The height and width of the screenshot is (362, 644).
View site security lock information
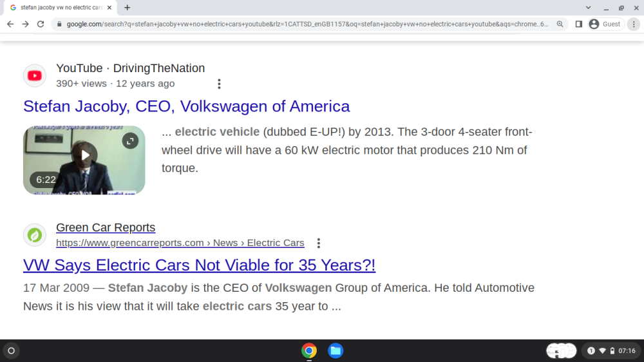[59, 24]
